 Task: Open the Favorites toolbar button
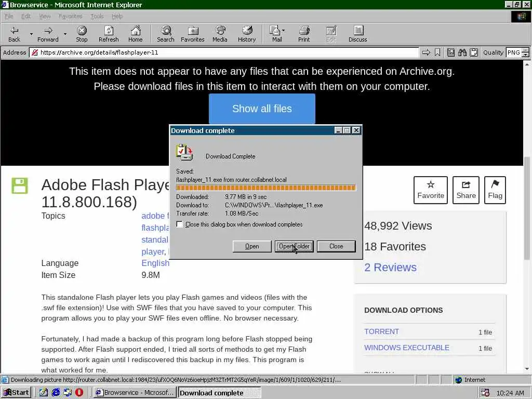pos(192,34)
